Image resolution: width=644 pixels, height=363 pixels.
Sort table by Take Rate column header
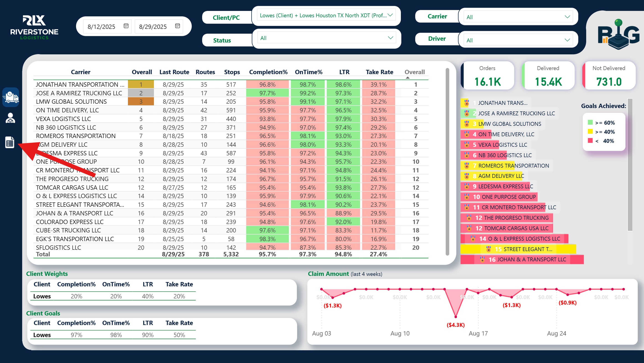point(379,72)
